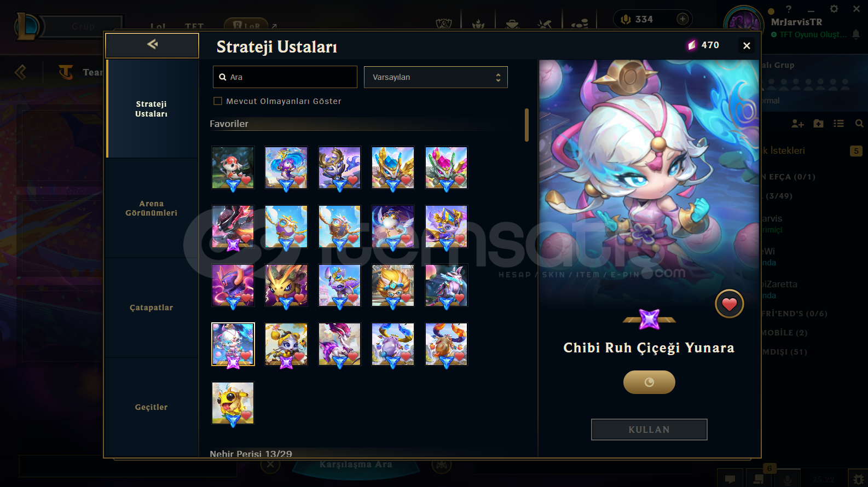Switch to Arena Görünümleri tab

click(x=152, y=208)
